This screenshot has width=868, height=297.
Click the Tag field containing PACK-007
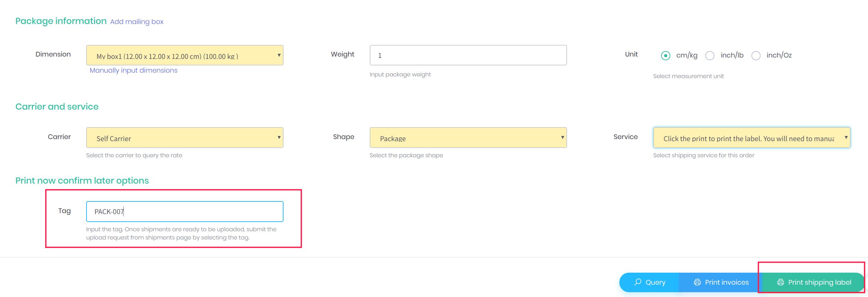(x=185, y=211)
